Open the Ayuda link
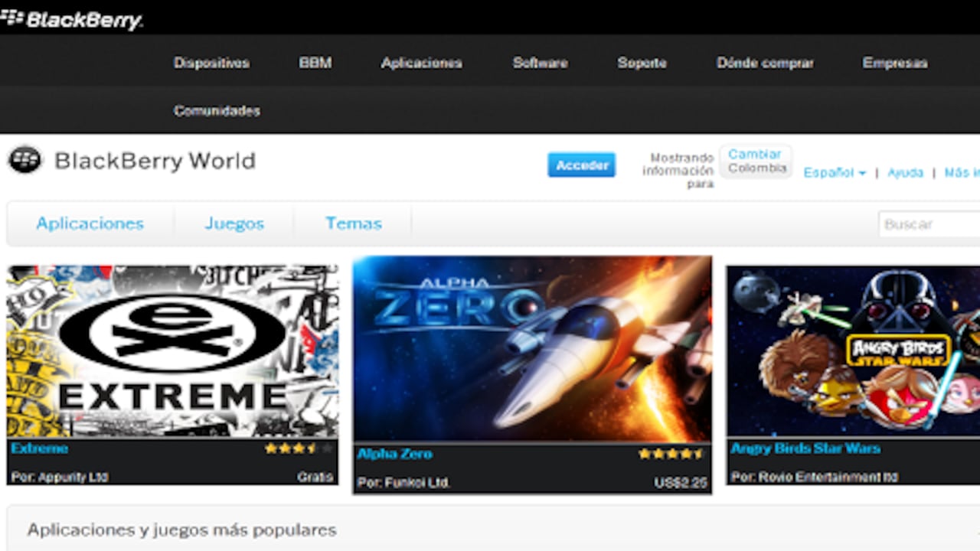 [905, 173]
